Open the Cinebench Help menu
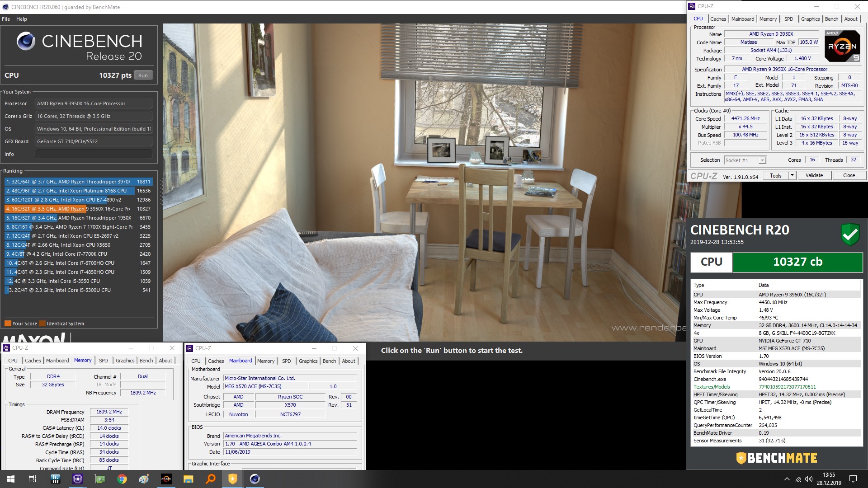Image resolution: width=868 pixels, height=488 pixels. (22, 19)
